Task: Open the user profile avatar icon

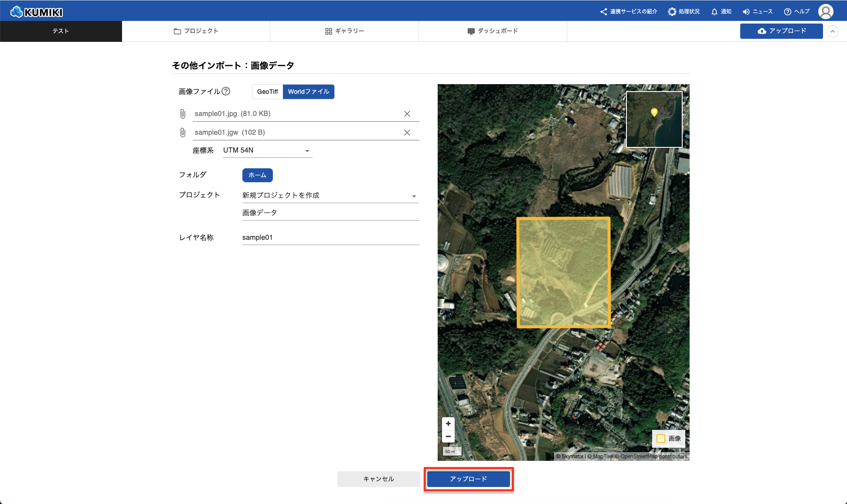Action: pos(826,12)
